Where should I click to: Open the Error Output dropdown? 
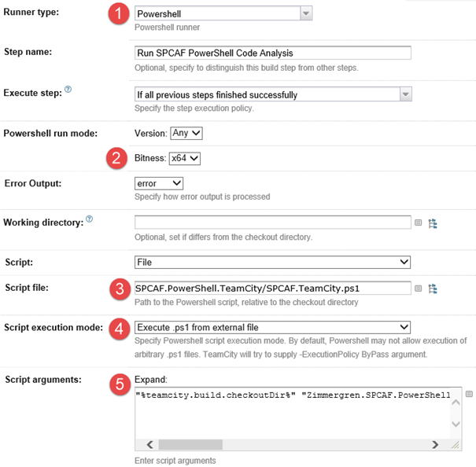(x=159, y=183)
